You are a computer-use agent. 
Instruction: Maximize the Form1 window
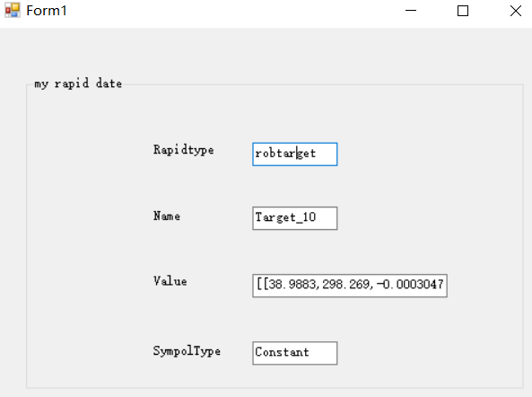click(463, 11)
